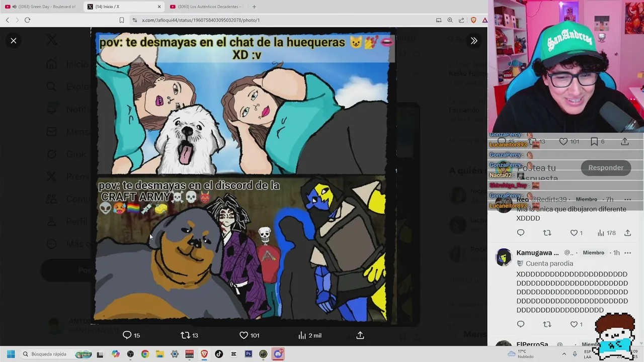Repost the Kamugawa comment
Screen dimensions: 644x362
(547, 324)
